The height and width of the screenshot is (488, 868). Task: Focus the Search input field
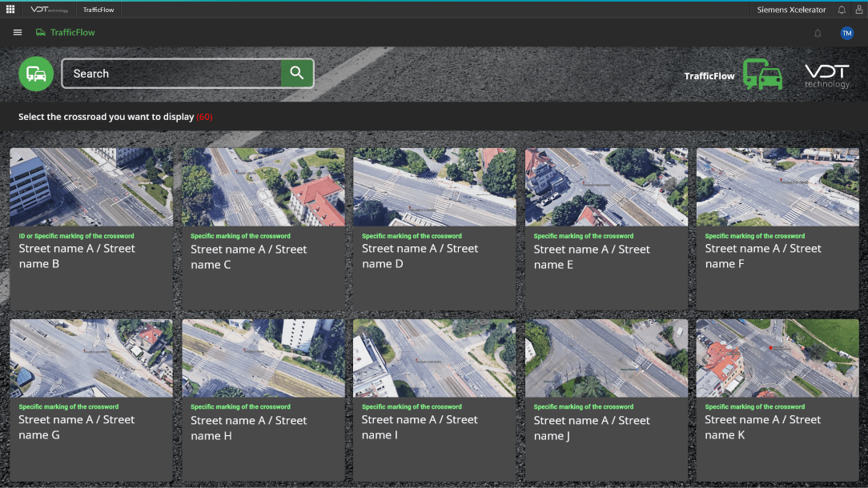point(171,73)
